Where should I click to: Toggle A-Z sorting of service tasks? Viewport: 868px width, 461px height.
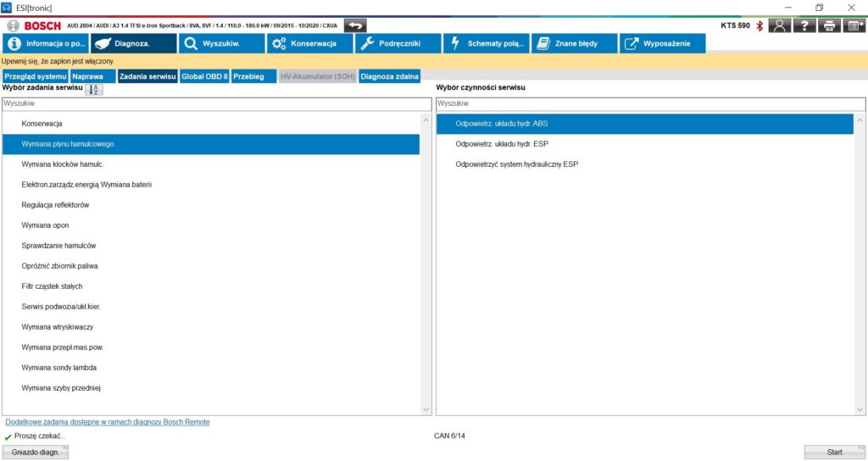pyautogui.click(x=94, y=89)
